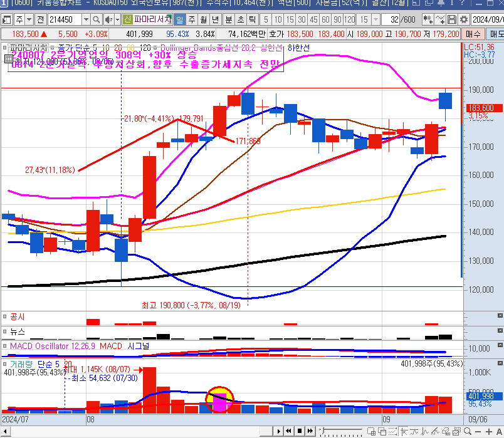The image size is (504, 438).
Task: Click the 120 interval button
Action: pos(350,19)
